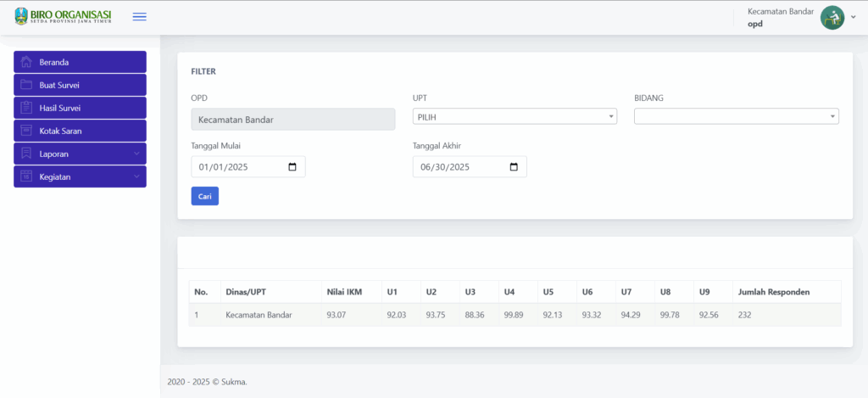Click the Biro Organisasi logo
This screenshot has width=868, height=398.
(64, 17)
